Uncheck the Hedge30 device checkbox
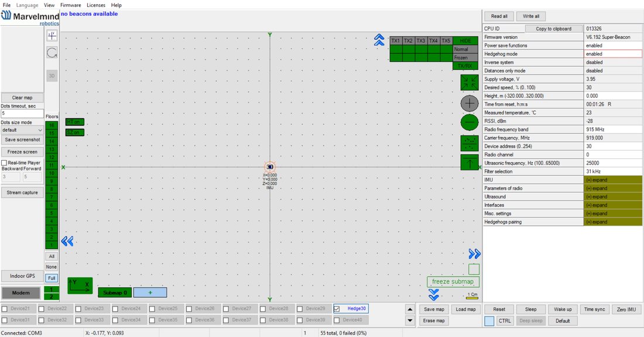The height and width of the screenshot is (337, 644). coord(337,309)
